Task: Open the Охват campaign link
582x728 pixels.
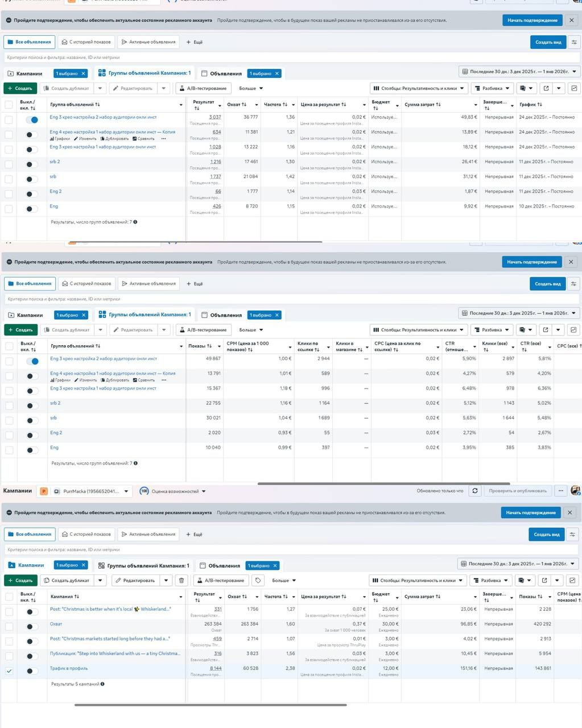Action: click(56, 624)
